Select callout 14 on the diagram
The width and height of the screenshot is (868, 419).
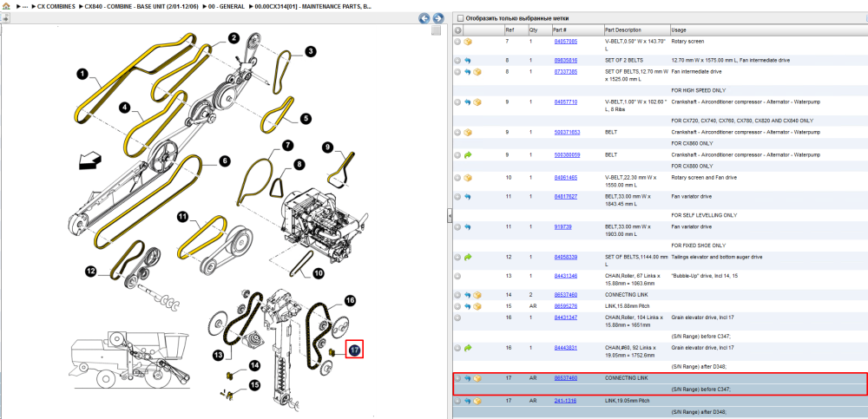pos(254,365)
